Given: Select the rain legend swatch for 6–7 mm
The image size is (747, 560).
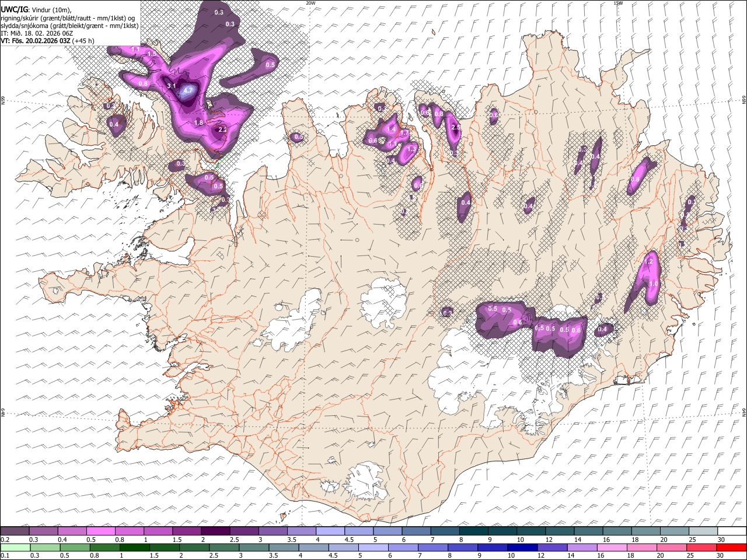Looking at the screenshot, I should tap(404, 548).
